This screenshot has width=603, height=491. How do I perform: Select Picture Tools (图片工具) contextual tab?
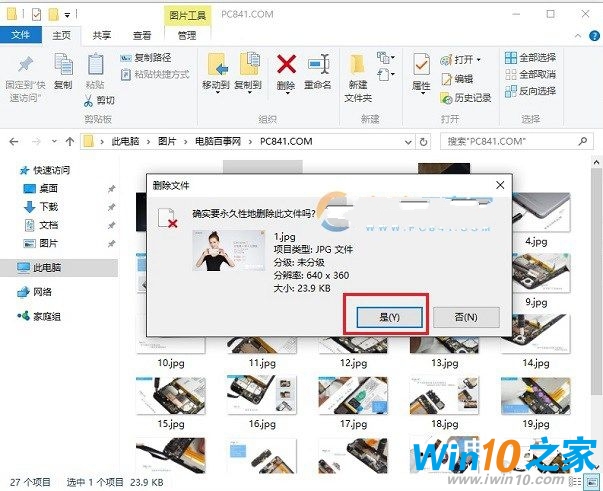[187, 15]
